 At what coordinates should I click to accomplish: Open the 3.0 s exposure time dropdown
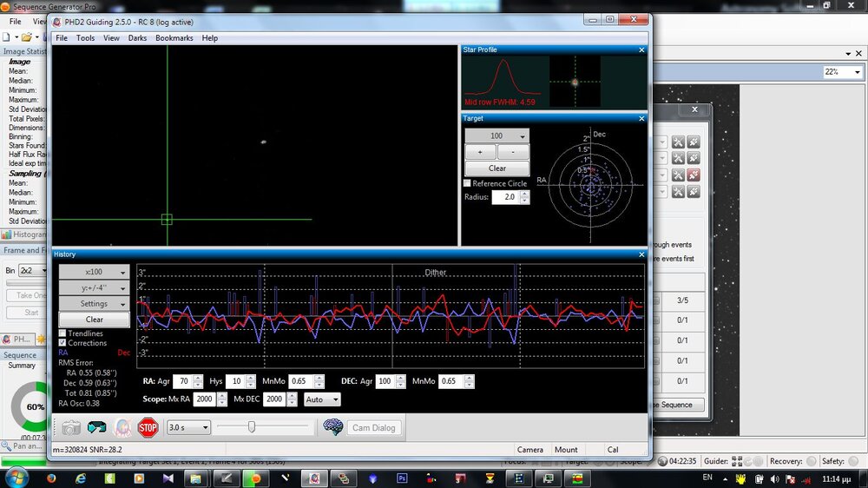tap(188, 427)
